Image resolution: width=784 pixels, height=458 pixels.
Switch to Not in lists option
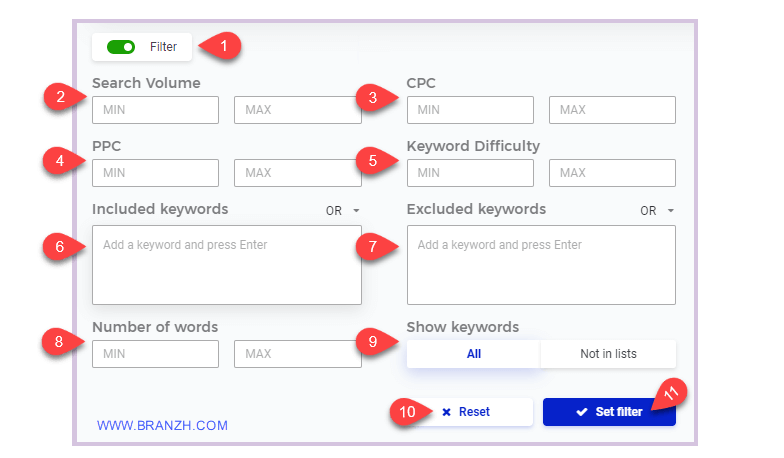pos(608,354)
